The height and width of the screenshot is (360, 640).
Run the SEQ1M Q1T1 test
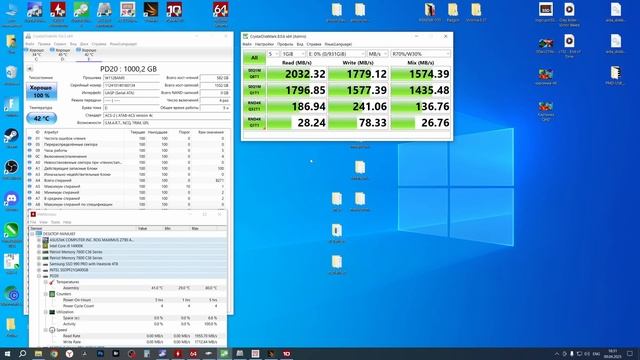click(254, 90)
